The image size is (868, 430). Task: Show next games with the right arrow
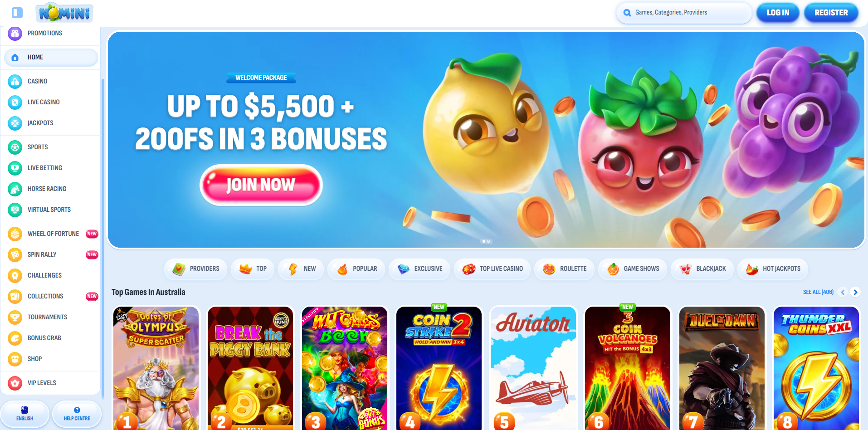pyautogui.click(x=855, y=292)
